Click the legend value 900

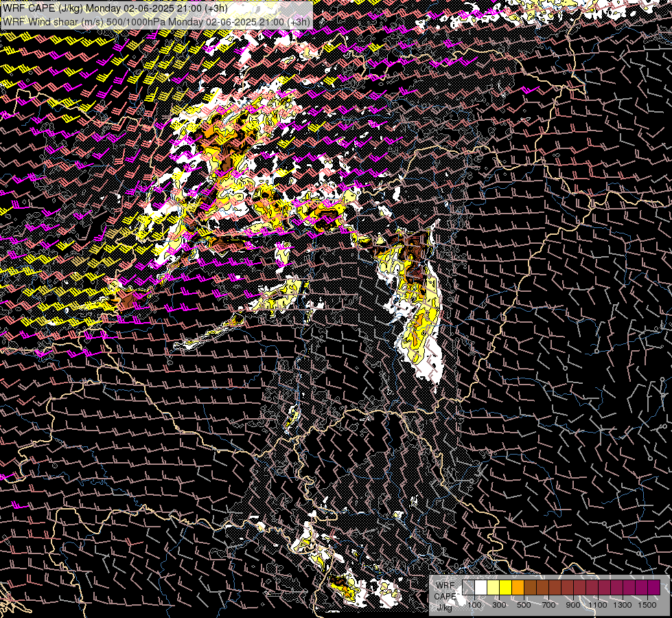tap(573, 605)
